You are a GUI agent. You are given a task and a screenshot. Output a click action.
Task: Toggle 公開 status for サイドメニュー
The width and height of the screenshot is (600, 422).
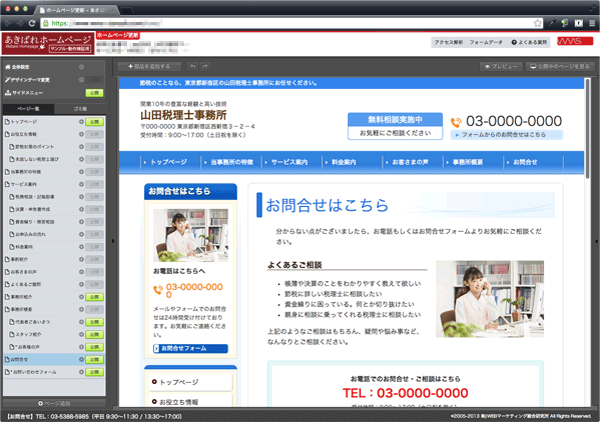pyautogui.click(x=95, y=92)
